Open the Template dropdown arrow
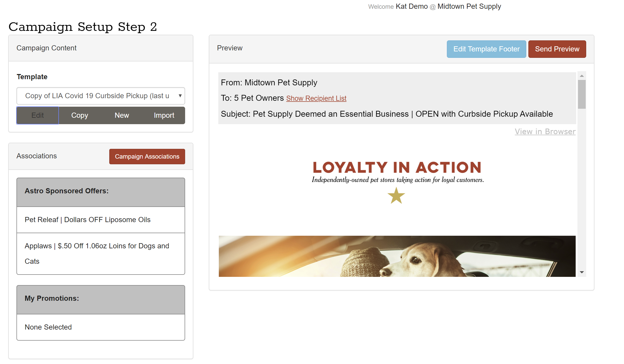Viewport: 624px width, 364px height. pyautogui.click(x=180, y=96)
